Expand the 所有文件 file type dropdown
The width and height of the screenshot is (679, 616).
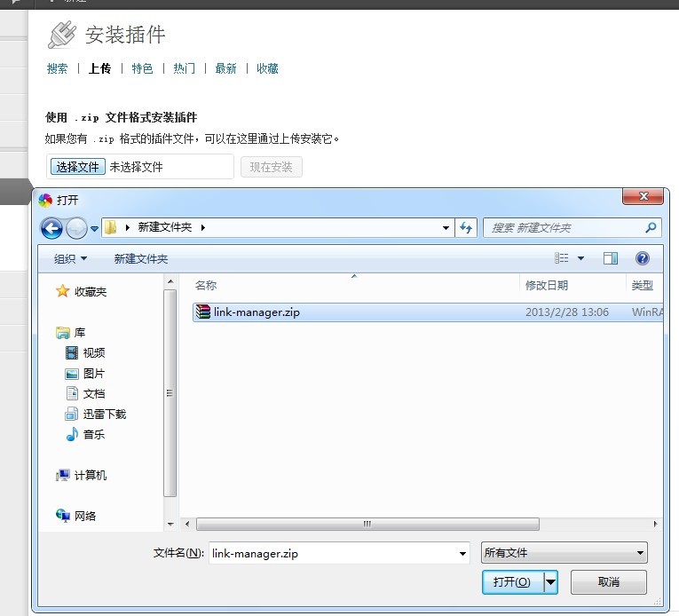pyautogui.click(x=641, y=553)
